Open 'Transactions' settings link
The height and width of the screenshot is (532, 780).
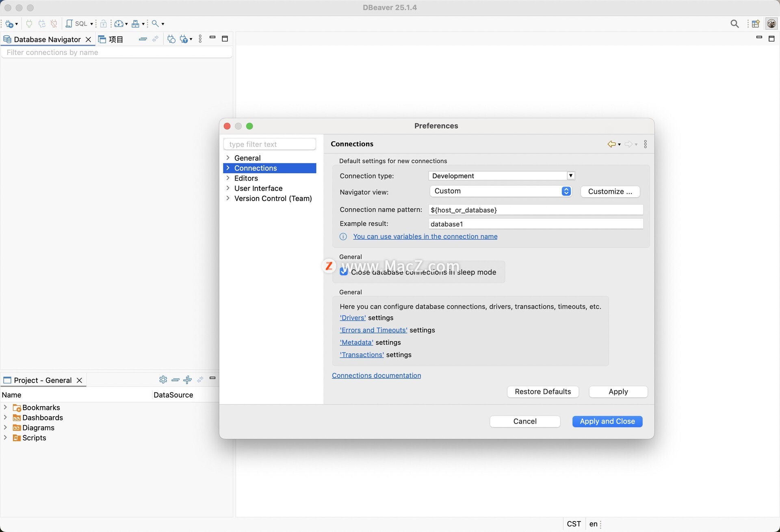click(362, 355)
